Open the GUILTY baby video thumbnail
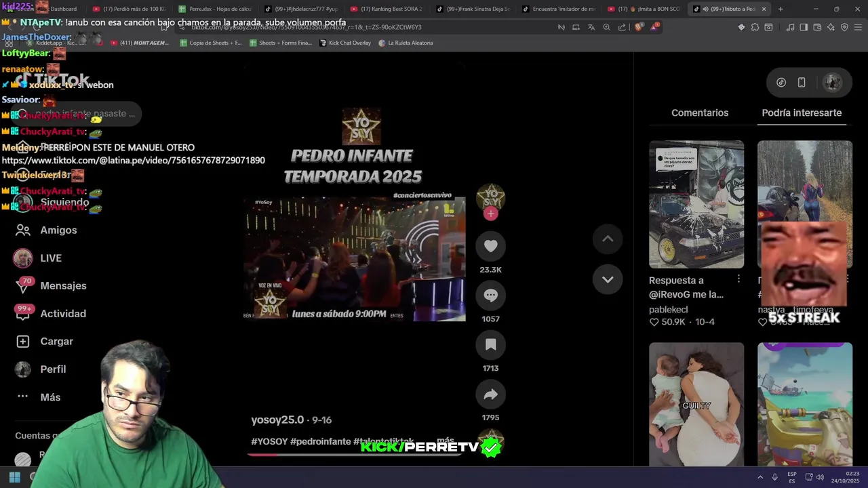 pos(696,404)
